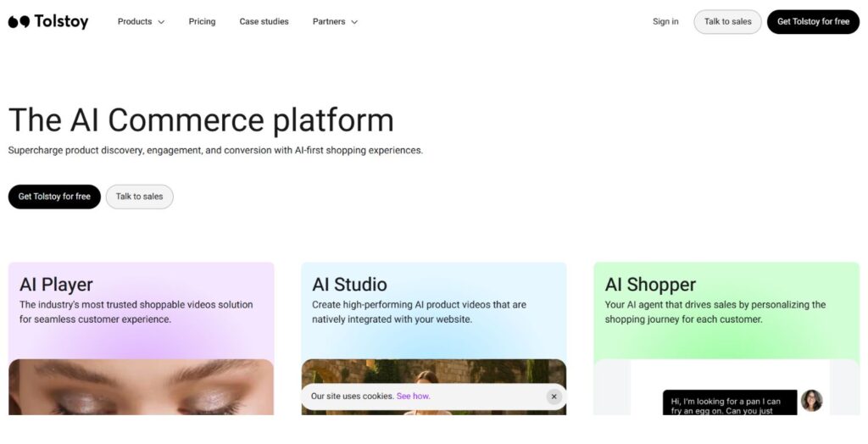Click the pan chat message bubble
Viewport: 868px width, 444px height.
click(730, 402)
